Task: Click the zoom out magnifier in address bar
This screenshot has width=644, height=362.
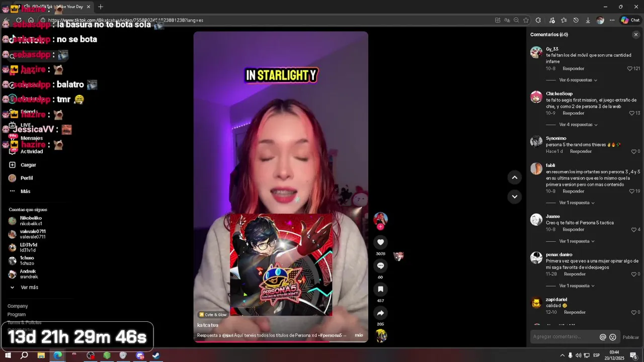Action: [516, 20]
